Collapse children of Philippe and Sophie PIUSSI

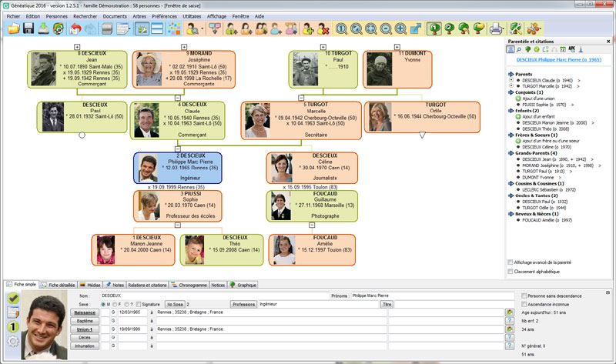point(178,225)
